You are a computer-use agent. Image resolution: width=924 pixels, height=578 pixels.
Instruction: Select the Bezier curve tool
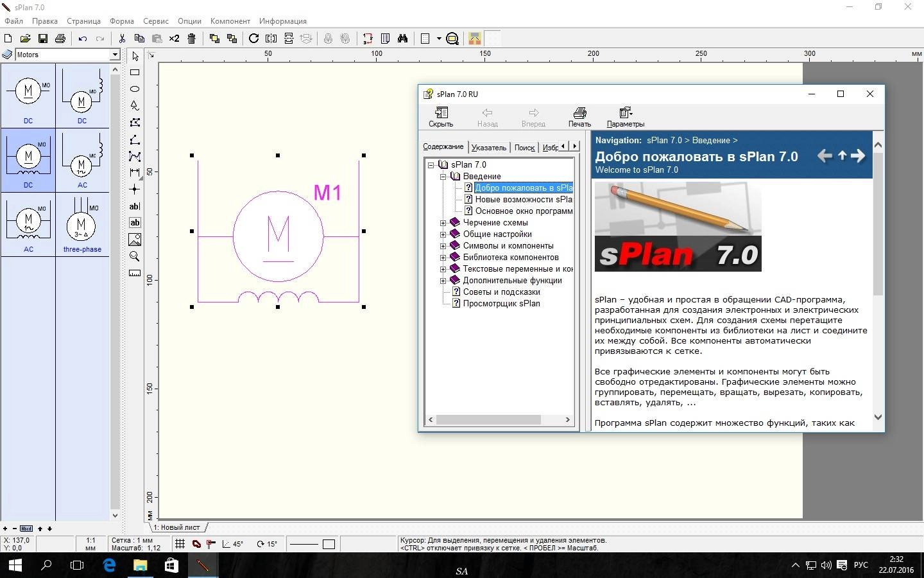135,156
